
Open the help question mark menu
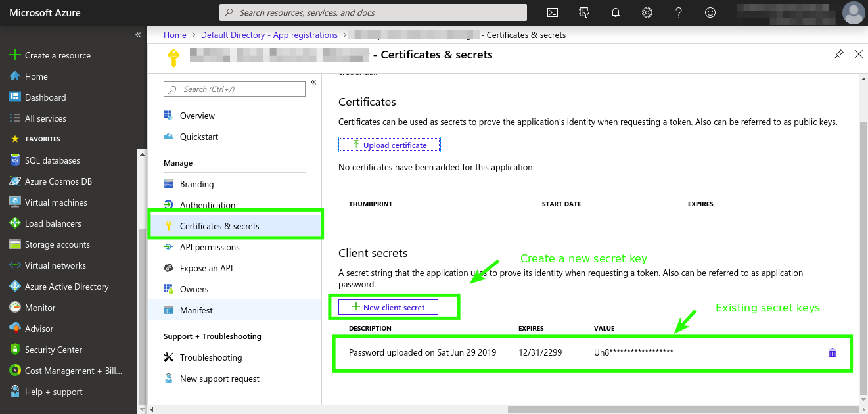[679, 12]
